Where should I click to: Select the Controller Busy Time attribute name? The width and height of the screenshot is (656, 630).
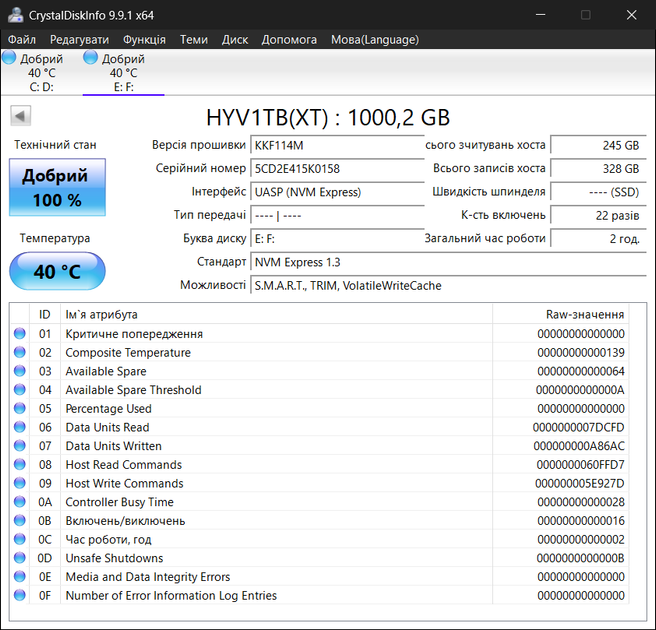119,502
